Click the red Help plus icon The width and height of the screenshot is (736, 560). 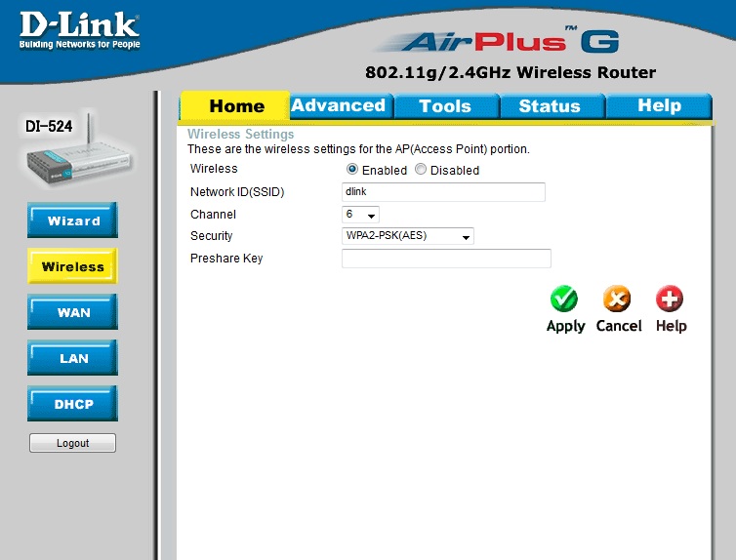click(670, 299)
